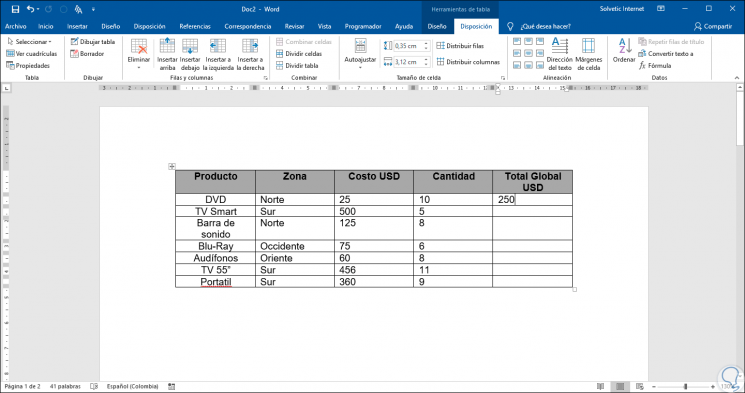Switch to the Insertar ribbon tab
The image size is (745, 393).
[x=77, y=27]
